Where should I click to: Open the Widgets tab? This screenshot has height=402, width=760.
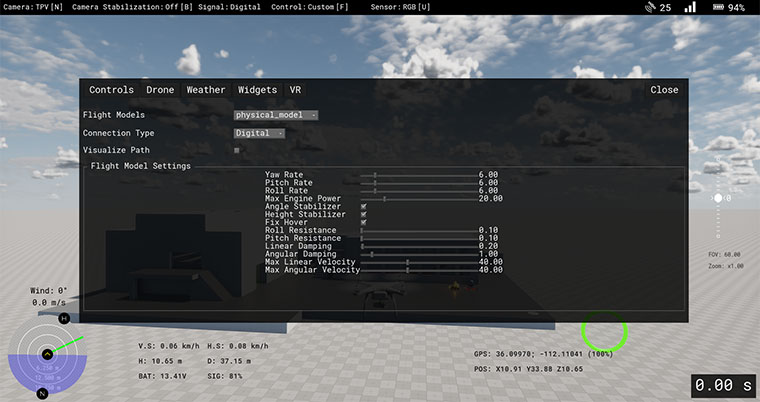coord(257,90)
